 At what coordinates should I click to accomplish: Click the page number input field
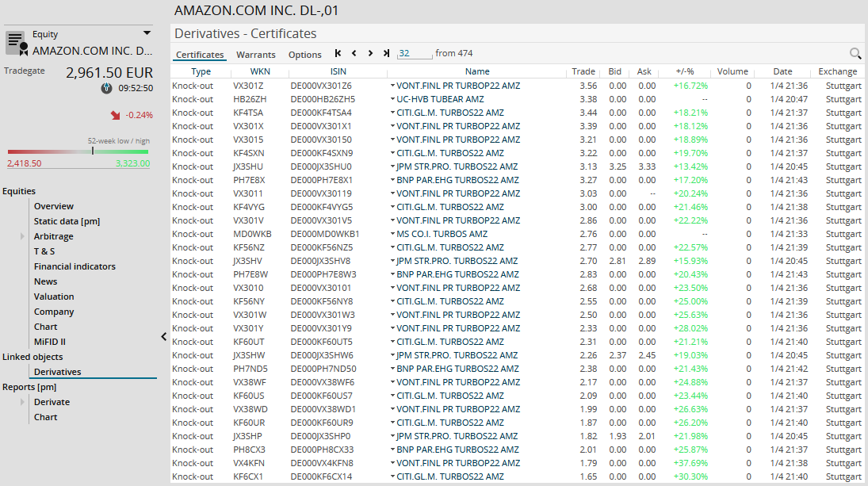click(x=415, y=54)
